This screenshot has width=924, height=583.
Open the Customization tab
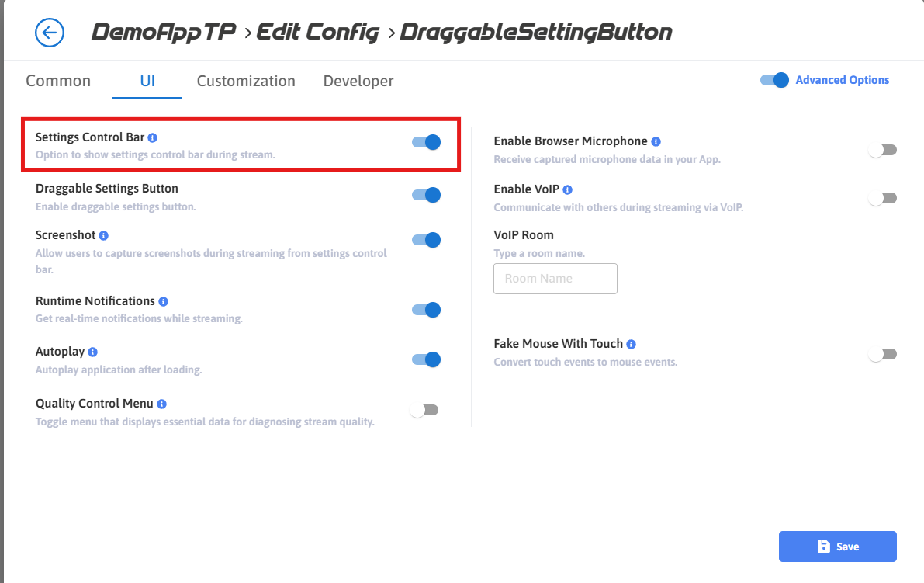point(246,81)
